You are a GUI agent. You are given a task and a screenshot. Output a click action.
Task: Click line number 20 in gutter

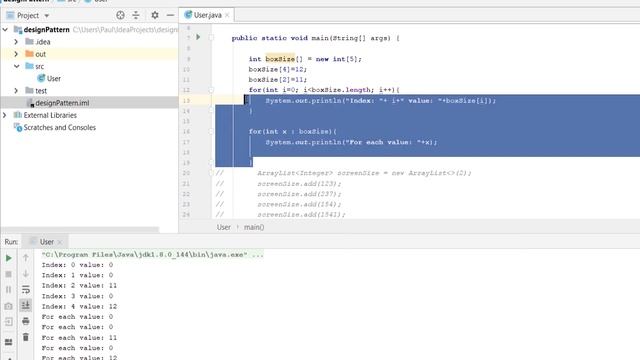point(186,173)
